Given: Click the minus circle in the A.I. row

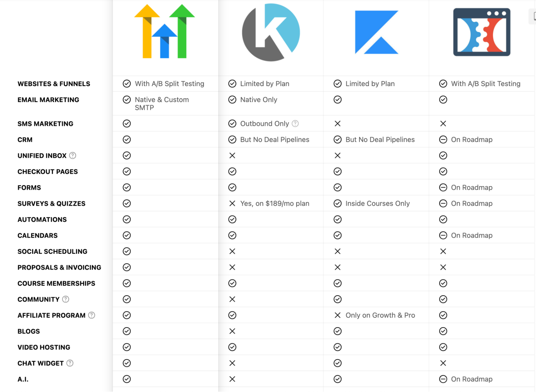Looking at the screenshot, I should click(443, 379).
